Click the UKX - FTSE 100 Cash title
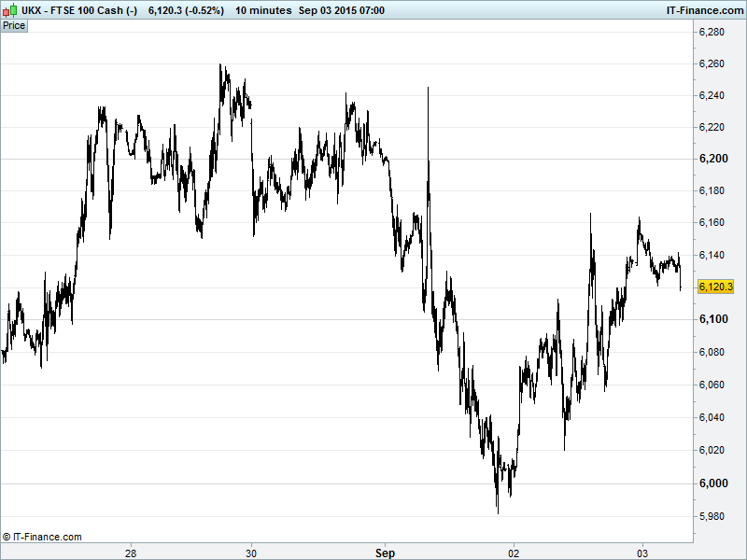This screenshot has height=560, width=747. click(80, 9)
